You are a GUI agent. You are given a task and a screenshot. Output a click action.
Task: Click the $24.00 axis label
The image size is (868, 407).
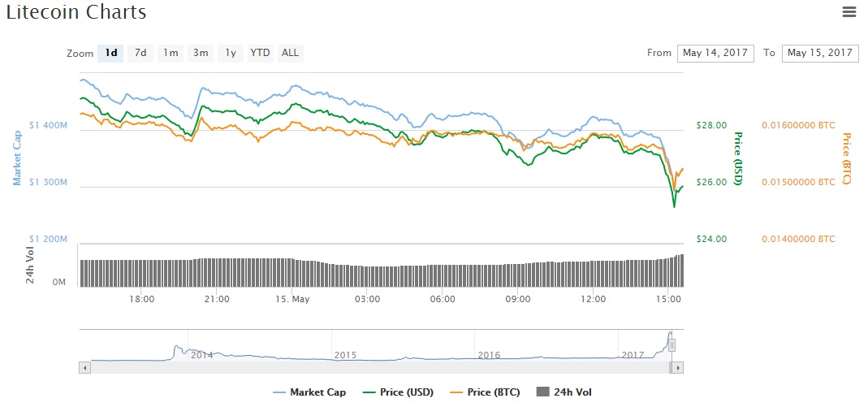pos(711,239)
